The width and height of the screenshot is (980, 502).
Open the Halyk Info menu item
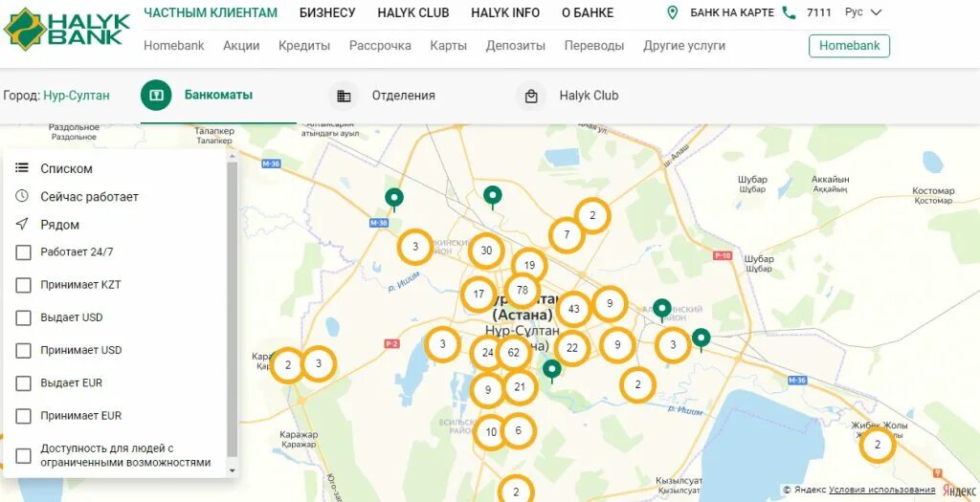pos(505,12)
